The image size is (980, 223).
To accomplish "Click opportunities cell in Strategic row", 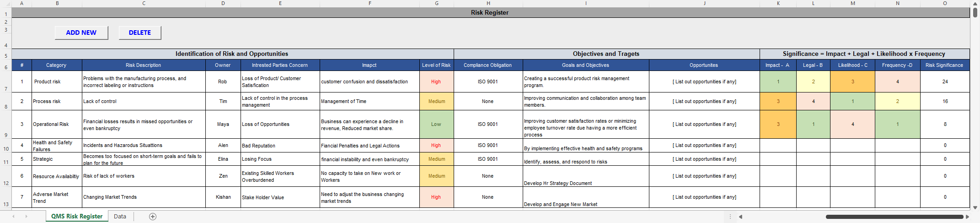I will [704, 159].
